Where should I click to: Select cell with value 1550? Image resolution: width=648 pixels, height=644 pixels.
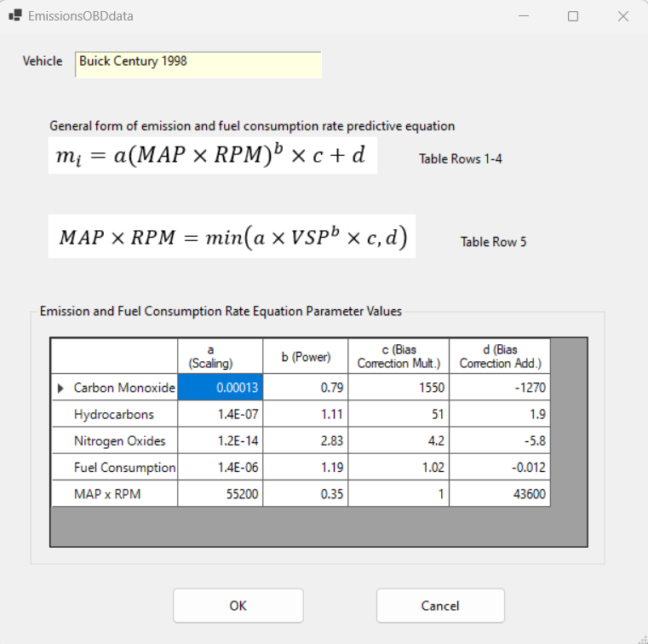[x=399, y=388]
